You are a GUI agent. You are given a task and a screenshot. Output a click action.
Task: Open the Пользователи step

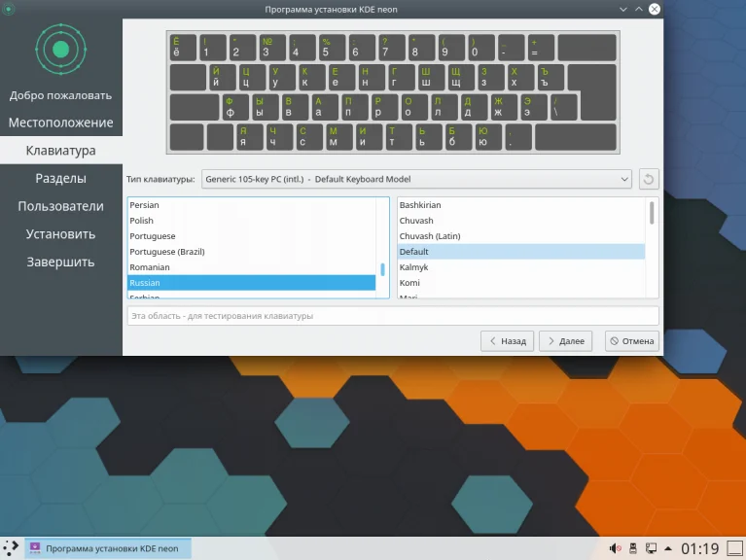(61, 206)
